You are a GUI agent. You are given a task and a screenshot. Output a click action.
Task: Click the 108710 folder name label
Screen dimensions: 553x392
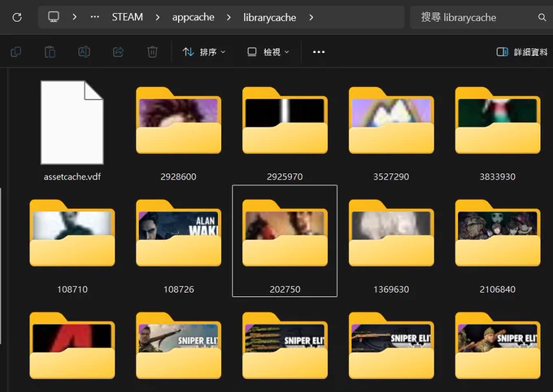click(72, 290)
